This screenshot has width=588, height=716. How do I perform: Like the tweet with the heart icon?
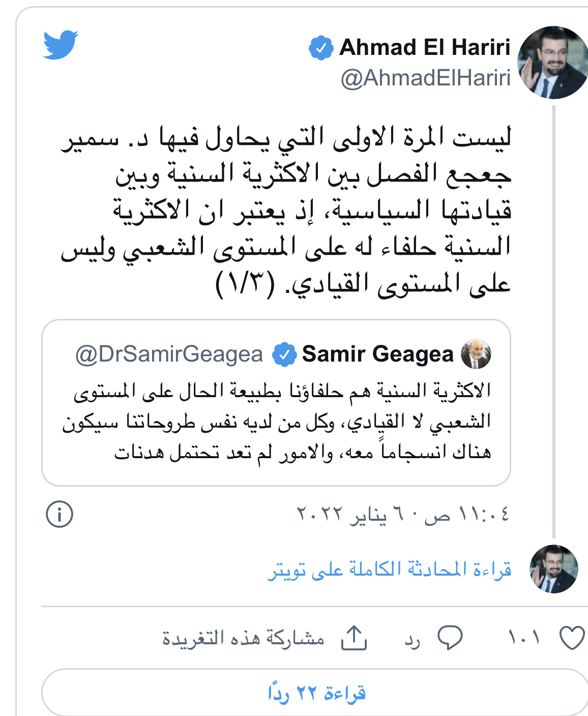[x=572, y=638]
